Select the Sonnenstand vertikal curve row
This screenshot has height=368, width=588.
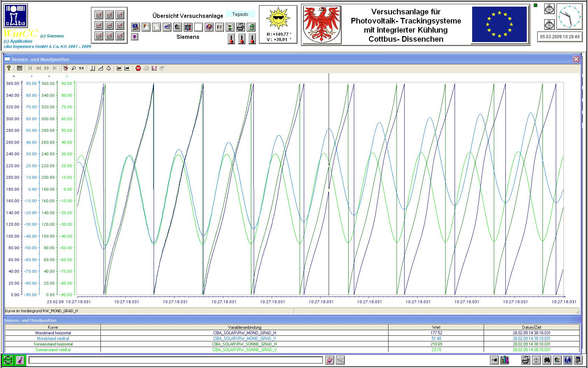[x=53, y=350]
